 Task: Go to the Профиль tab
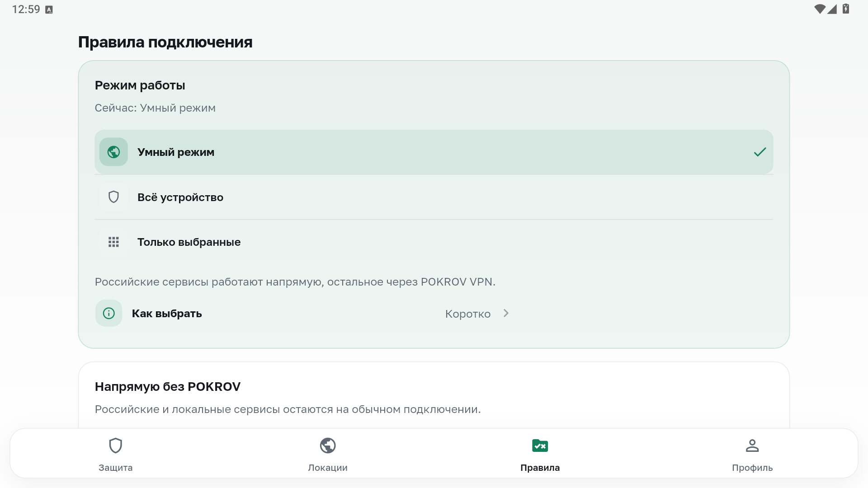(752, 454)
